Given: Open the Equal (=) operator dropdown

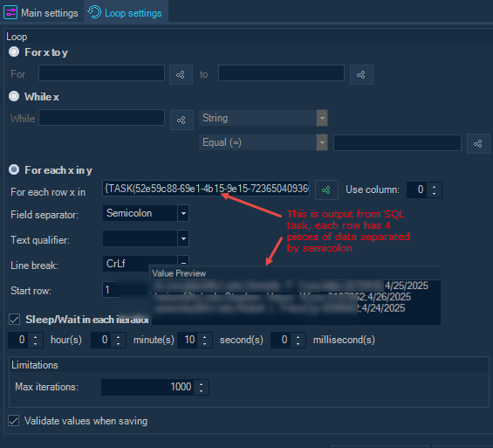Looking at the screenshot, I should 264,142.
